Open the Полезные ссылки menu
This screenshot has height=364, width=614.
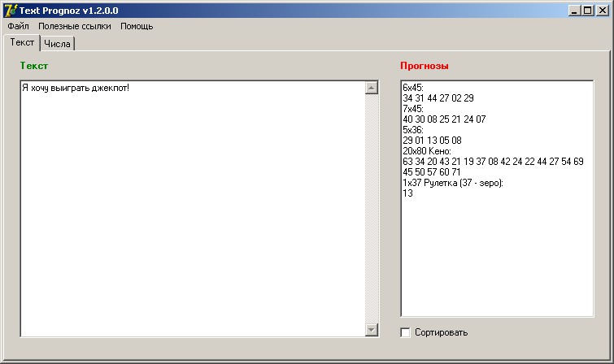(74, 26)
